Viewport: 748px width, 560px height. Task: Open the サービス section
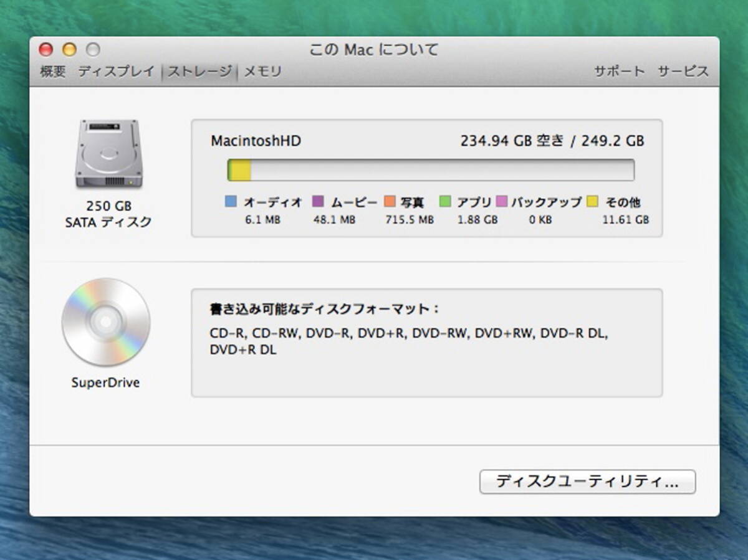click(683, 72)
